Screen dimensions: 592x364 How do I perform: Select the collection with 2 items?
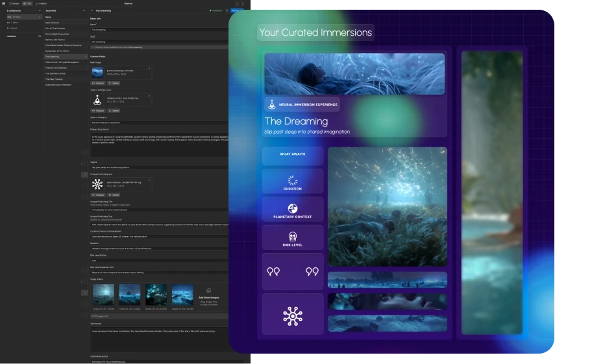24,23
